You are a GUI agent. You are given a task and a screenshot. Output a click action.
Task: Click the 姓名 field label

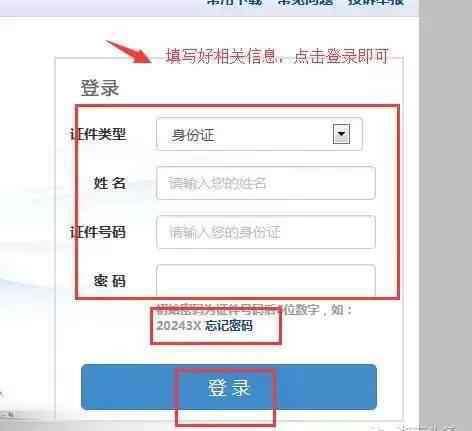(x=110, y=183)
